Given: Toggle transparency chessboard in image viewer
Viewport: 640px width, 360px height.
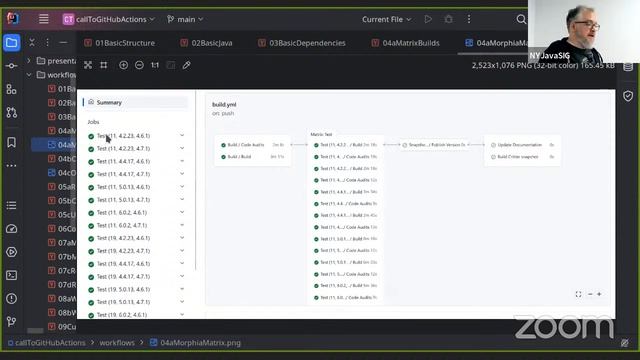Looking at the screenshot, I should 88,65.
